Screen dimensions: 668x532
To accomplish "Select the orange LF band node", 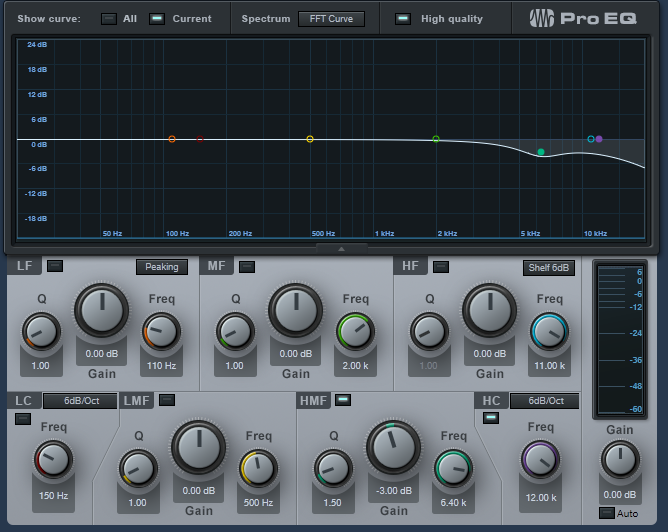I will pyautogui.click(x=172, y=139).
